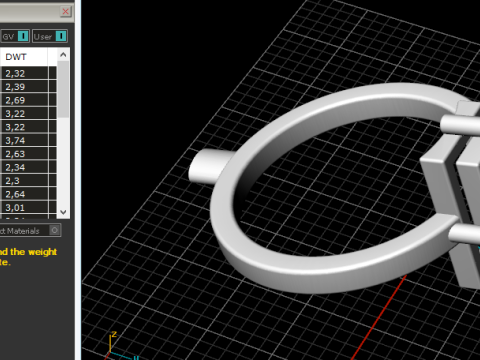Select the 2,39 weight row
This screenshot has height=360, width=480.
tap(28, 87)
